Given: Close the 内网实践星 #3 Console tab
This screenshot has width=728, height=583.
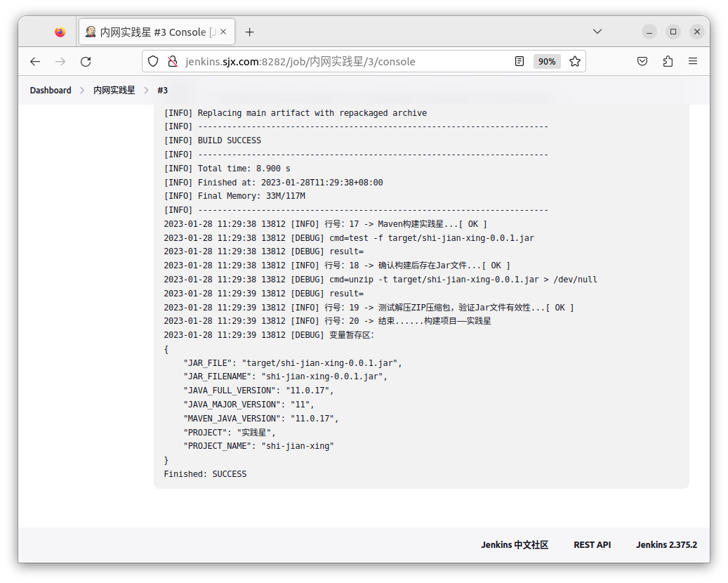Looking at the screenshot, I should point(230,32).
